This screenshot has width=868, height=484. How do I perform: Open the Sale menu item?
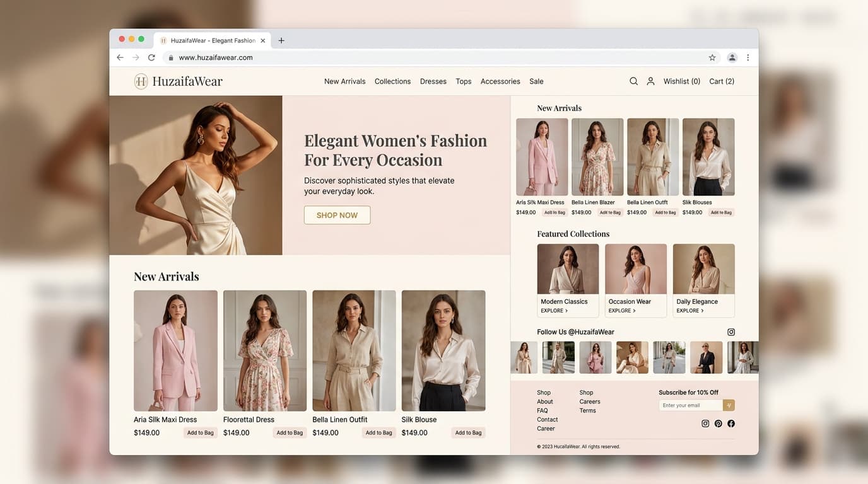[536, 81]
